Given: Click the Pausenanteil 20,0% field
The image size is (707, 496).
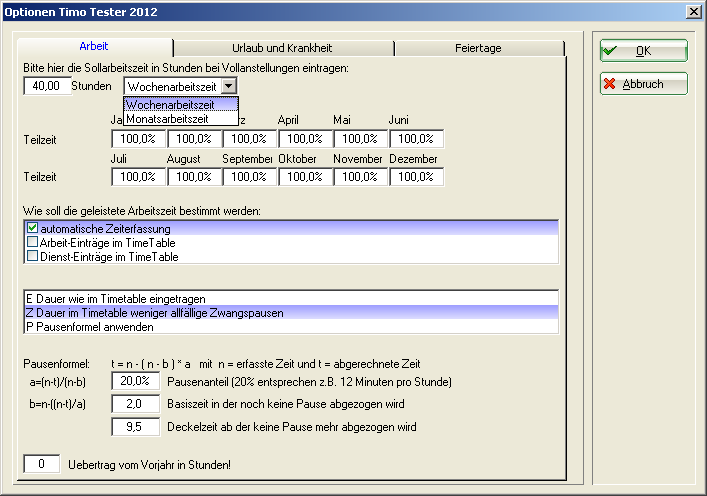Looking at the screenshot, I should pos(135,381).
